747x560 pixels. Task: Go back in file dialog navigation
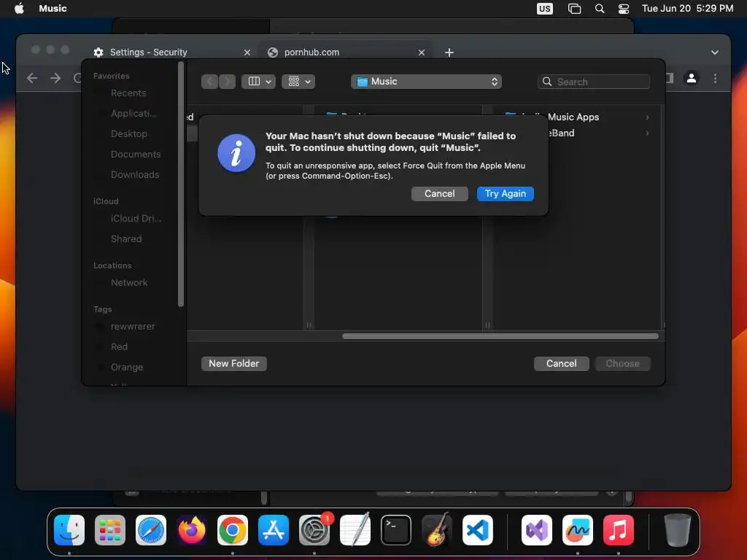(209, 82)
